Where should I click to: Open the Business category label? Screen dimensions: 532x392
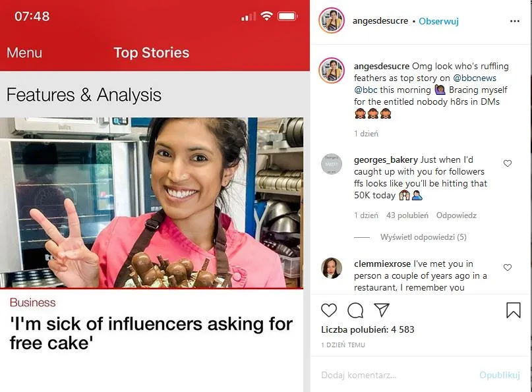coord(32,302)
